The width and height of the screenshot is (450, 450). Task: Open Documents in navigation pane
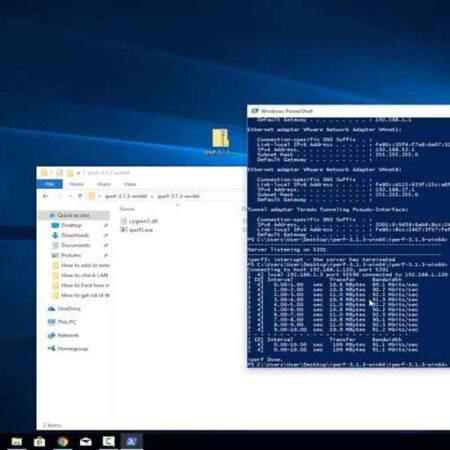(75, 245)
